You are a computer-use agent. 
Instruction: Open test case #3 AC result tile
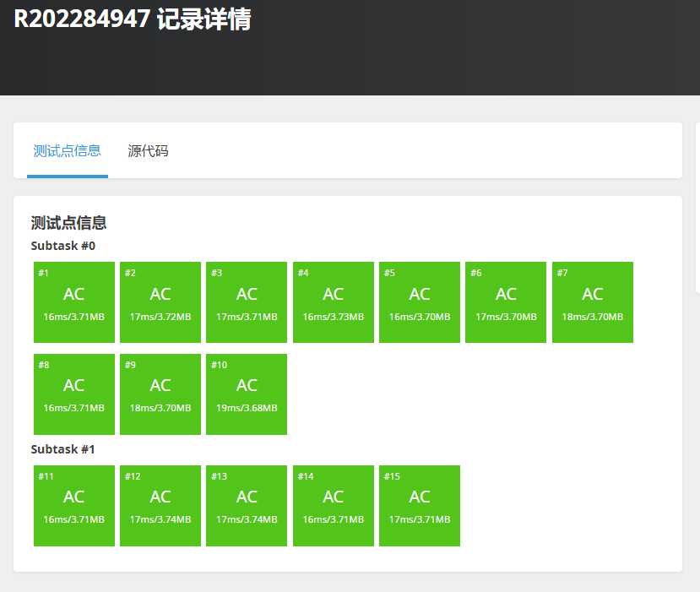tap(247, 302)
